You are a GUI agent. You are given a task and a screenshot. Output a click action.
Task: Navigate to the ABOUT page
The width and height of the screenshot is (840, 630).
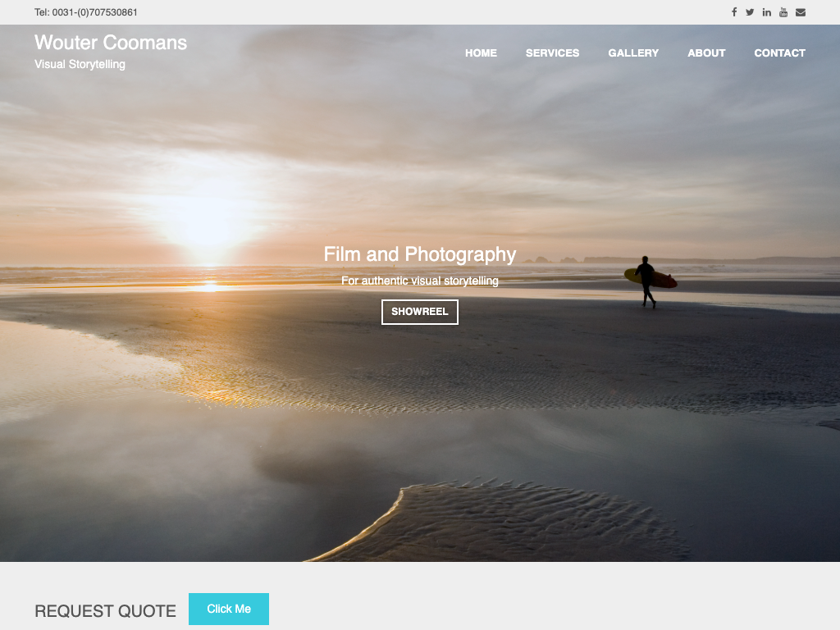pyautogui.click(x=706, y=53)
